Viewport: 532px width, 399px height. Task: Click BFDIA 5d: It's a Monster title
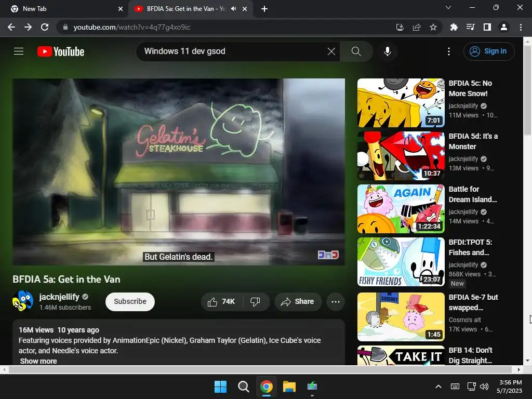click(473, 141)
